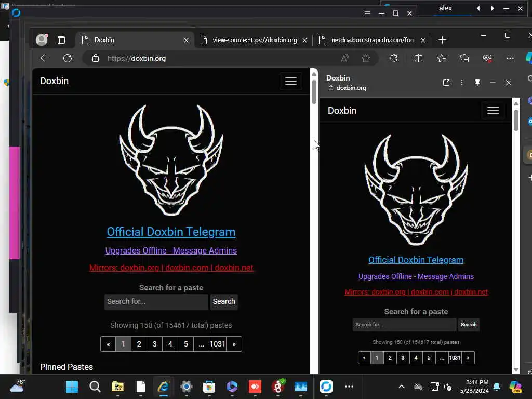532x399 pixels.
Task: Focus the main page Search for field
Action: coord(156,302)
